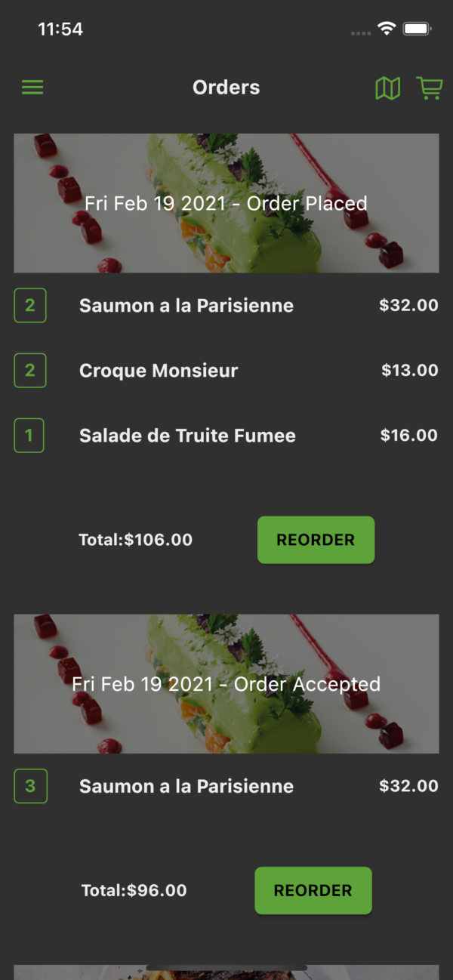Viewport: 453px width, 980px height.
Task: Open the navigation hamburger menu
Action: point(32,87)
